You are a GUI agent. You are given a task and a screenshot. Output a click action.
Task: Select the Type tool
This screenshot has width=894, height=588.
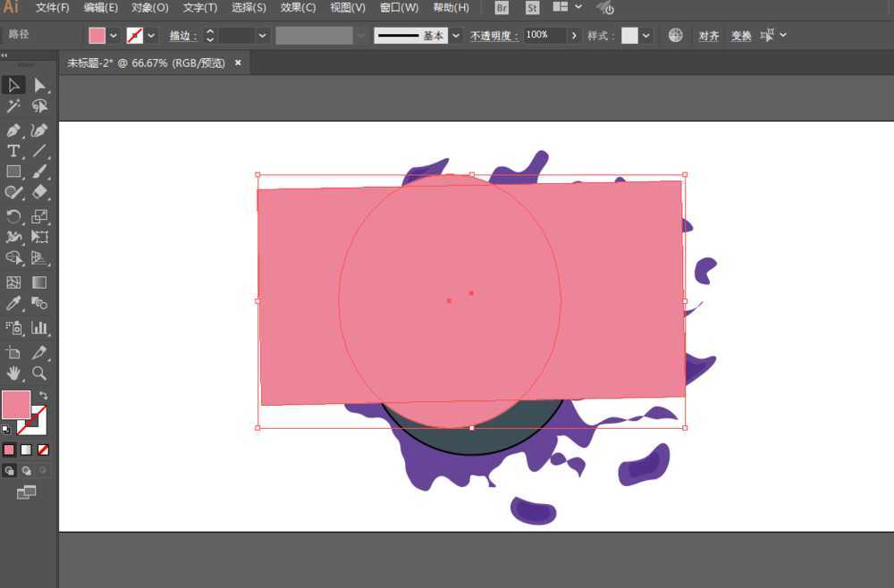coord(13,151)
